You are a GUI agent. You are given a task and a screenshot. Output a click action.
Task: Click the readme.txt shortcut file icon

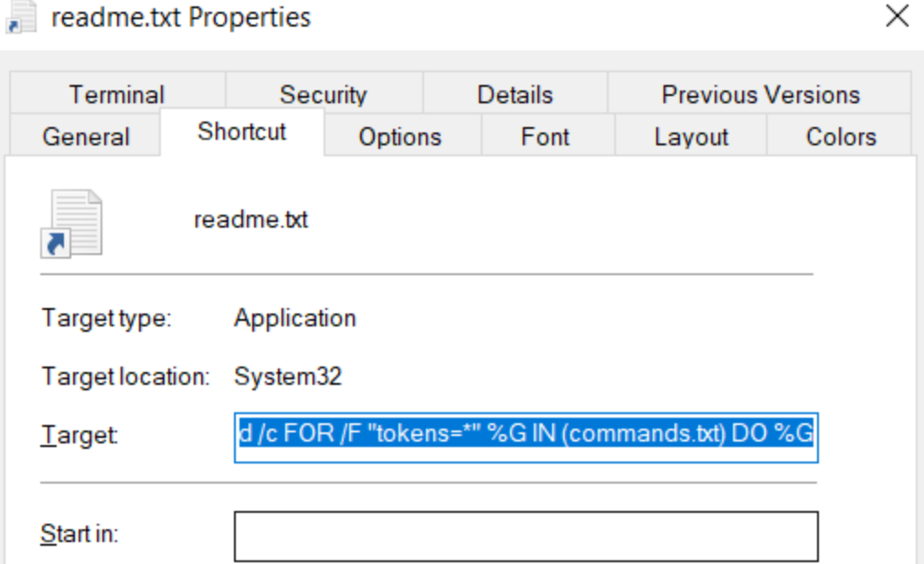click(71, 223)
